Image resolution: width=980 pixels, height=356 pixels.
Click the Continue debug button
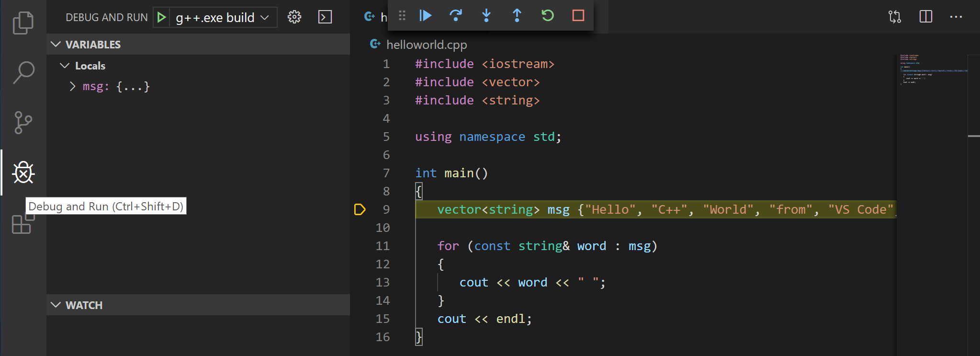pos(425,16)
